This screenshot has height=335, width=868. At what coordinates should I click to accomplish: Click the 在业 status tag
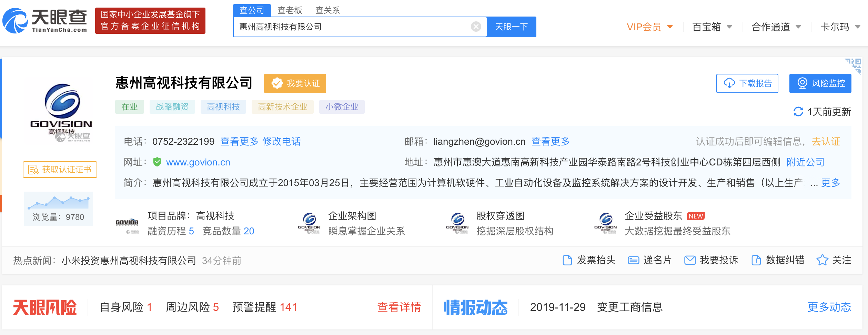(x=130, y=107)
